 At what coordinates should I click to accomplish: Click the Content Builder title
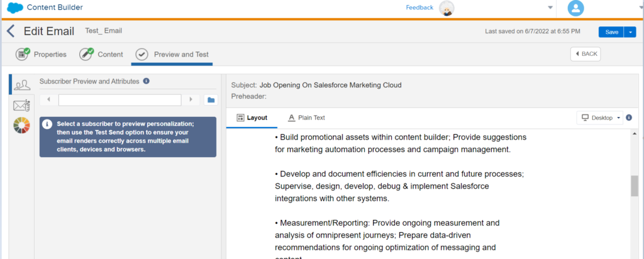[55, 8]
